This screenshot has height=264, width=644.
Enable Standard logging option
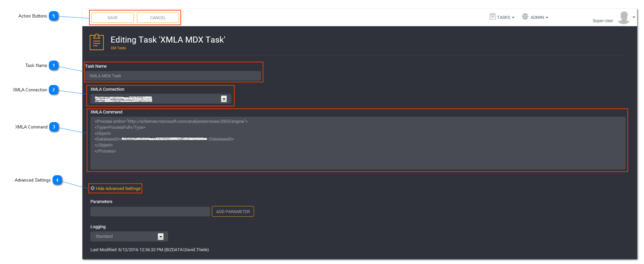click(127, 236)
